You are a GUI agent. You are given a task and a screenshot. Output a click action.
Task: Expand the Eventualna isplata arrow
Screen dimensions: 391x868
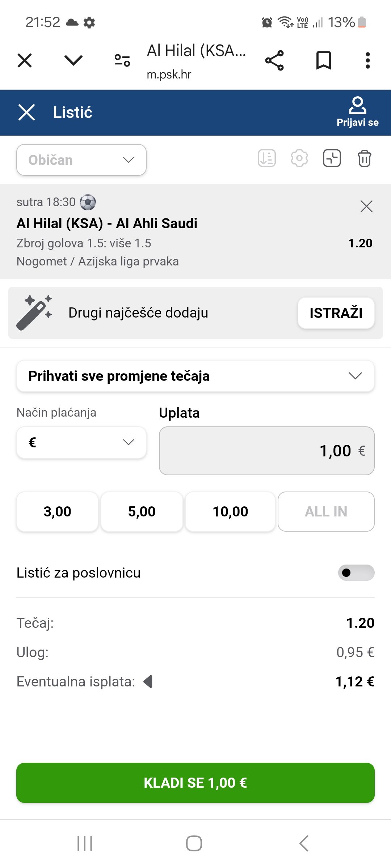click(148, 682)
